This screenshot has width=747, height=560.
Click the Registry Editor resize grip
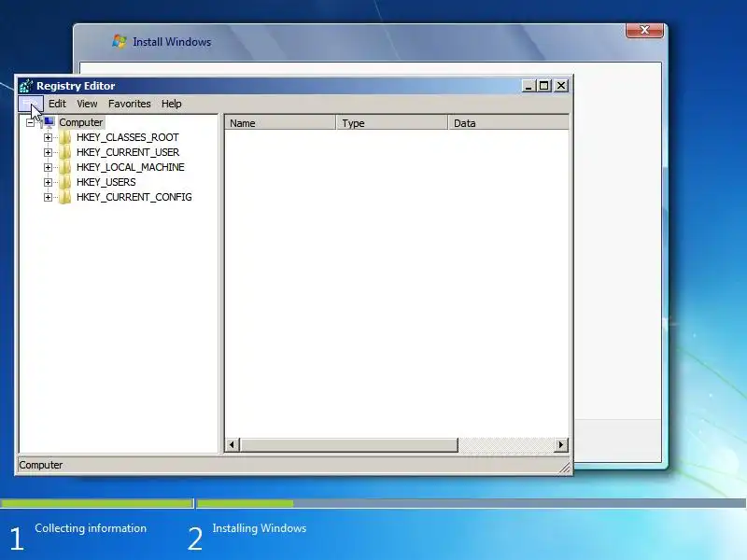565,469
